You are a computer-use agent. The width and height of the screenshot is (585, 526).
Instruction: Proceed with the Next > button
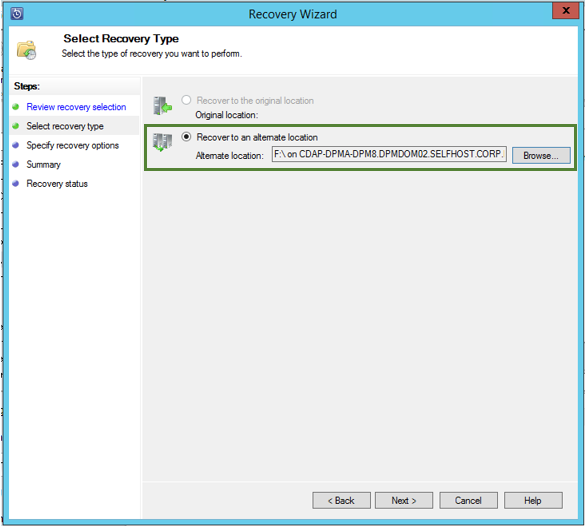[x=404, y=500]
